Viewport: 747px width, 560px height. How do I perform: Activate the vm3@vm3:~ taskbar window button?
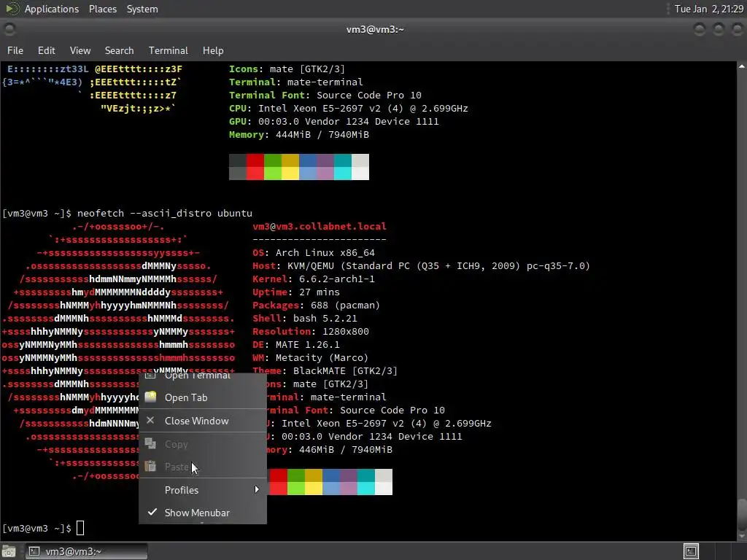[86, 551]
